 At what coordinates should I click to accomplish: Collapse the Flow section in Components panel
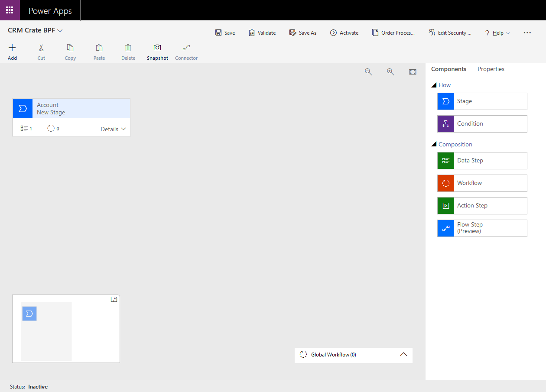(x=435, y=85)
